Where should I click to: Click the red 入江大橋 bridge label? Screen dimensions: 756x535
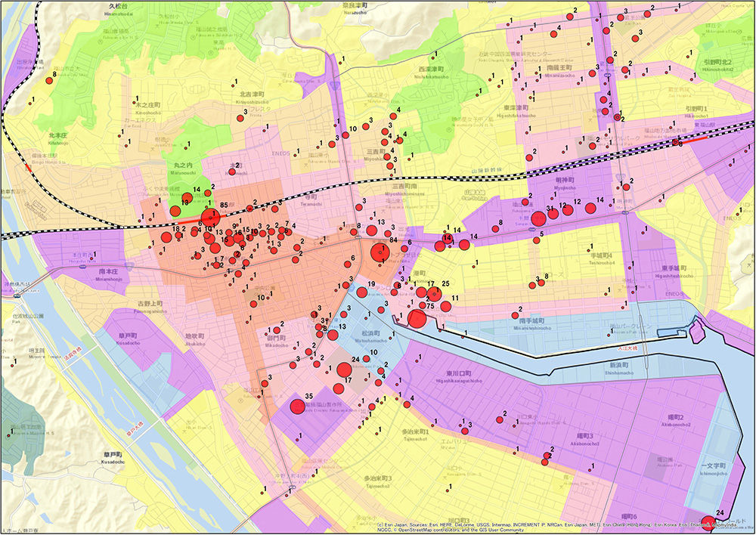tap(629, 350)
